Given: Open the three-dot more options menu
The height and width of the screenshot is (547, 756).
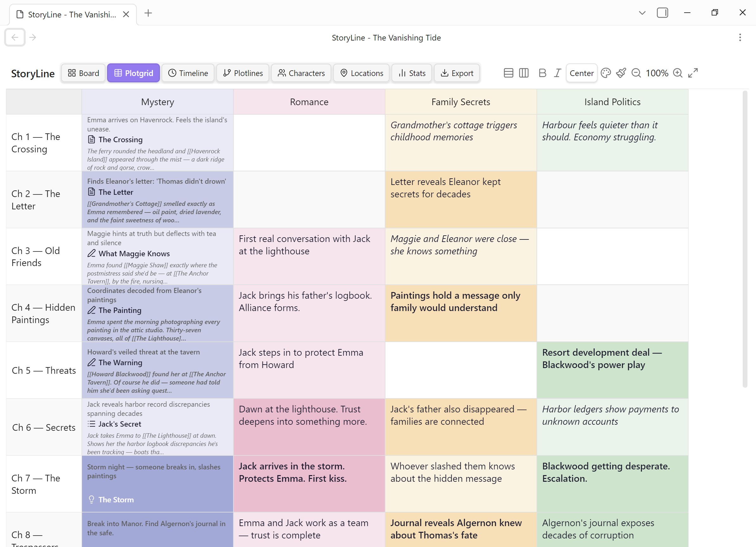Looking at the screenshot, I should (740, 37).
